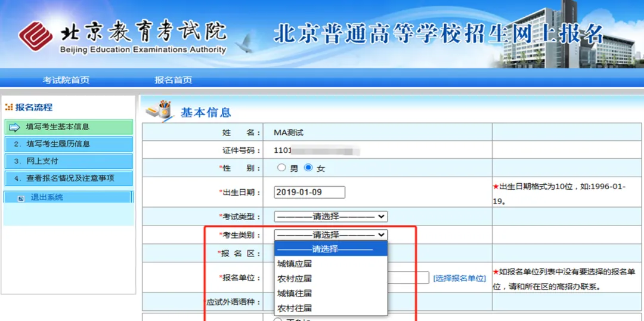Click the 性 别 label
Screen dimensions: 644x321
240,168
